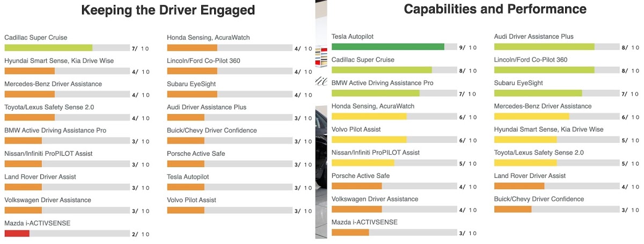Click the 'Keeping the Driver Engaged' heading
Viewport: 644px width, 244px height.
pos(167,10)
